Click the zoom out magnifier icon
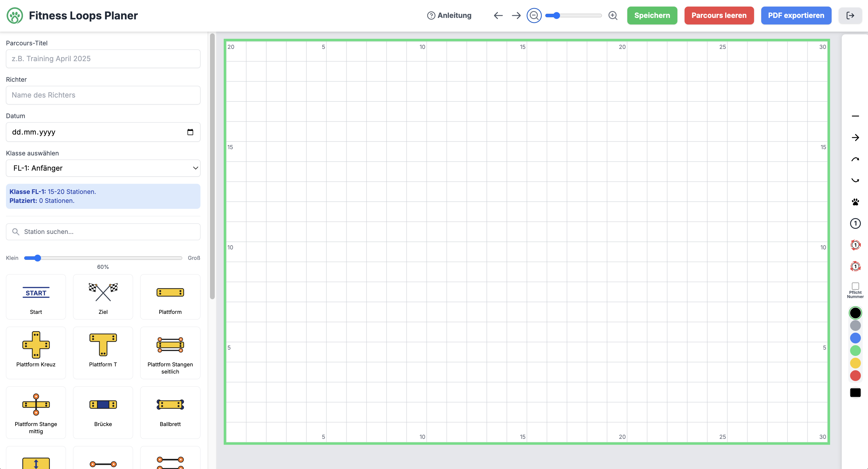 (x=534, y=16)
